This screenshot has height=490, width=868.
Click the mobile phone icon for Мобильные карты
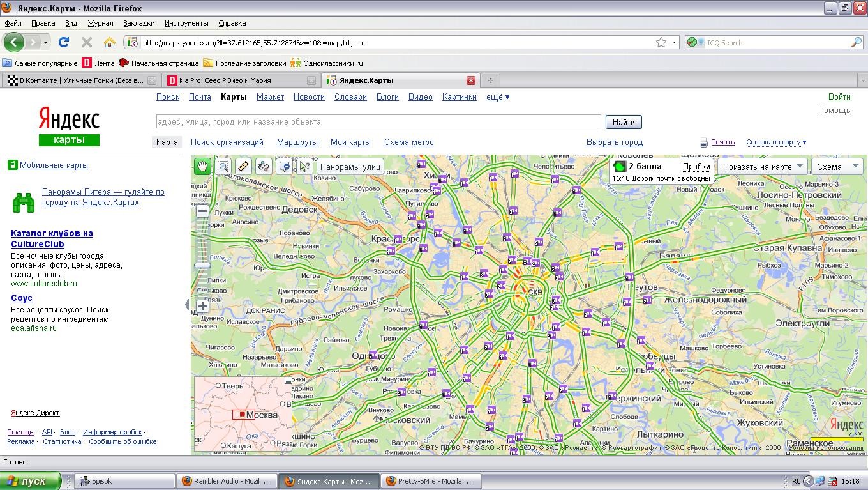click(x=12, y=165)
